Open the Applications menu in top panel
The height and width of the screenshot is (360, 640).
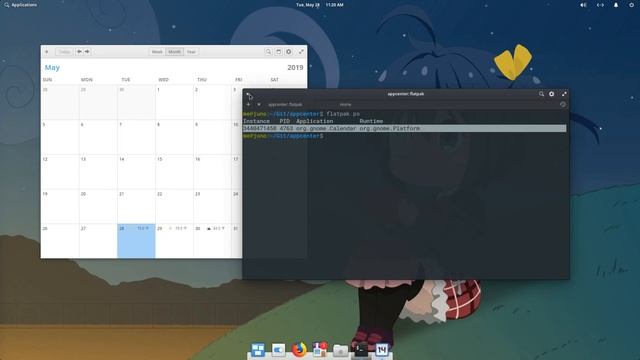(x=20, y=5)
